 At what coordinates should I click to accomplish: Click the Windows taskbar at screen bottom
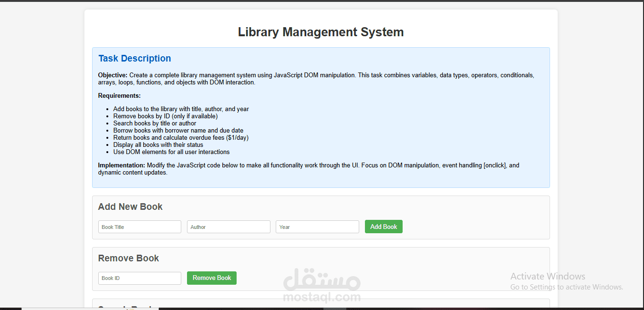point(322,309)
